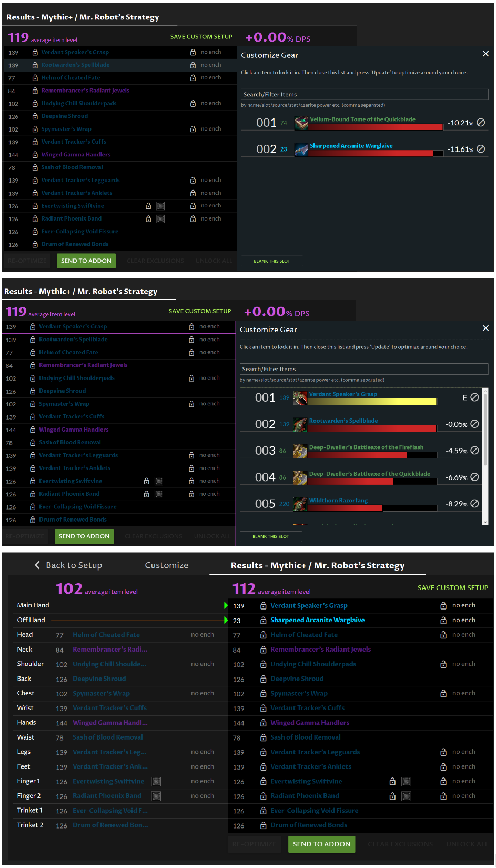Click the yellow score bar under Verdant Speaker's Grasp
The height and width of the screenshot is (868, 496).
[372, 402]
